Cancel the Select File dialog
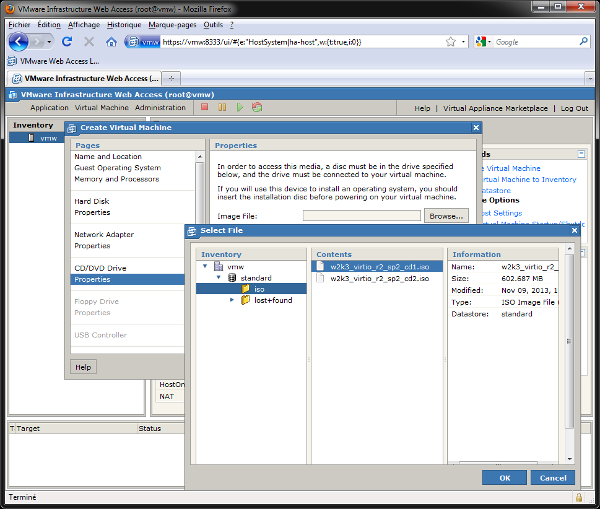The image size is (600, 509). [553, 478]
